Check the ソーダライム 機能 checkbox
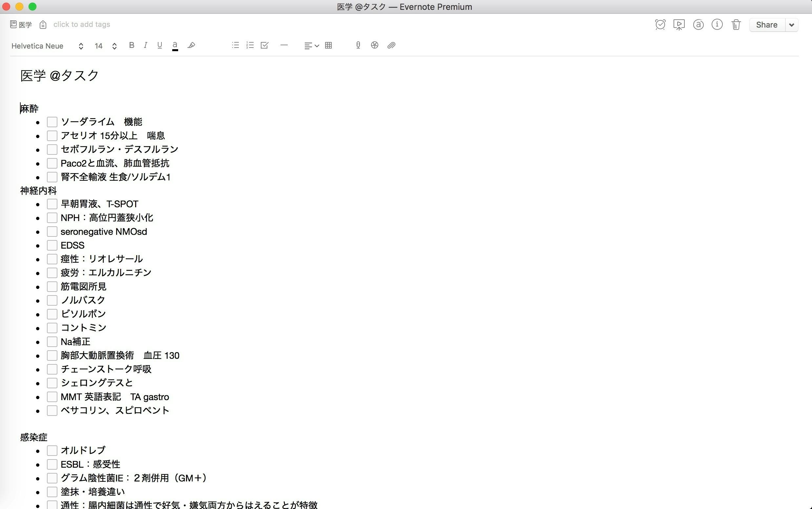The width and height of the screenshot is (812, 509). pyautogui.click(x=52, y=122)
